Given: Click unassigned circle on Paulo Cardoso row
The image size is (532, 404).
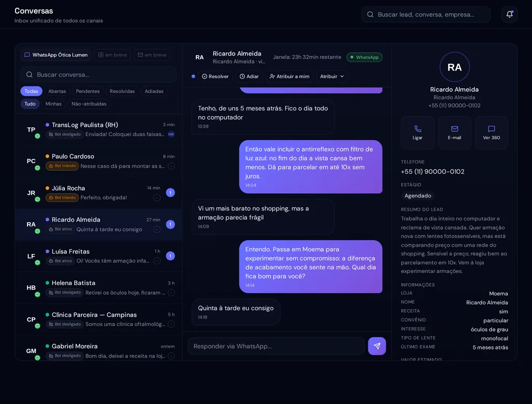Looking at the screenshot, I should click(x=171, y=166).
